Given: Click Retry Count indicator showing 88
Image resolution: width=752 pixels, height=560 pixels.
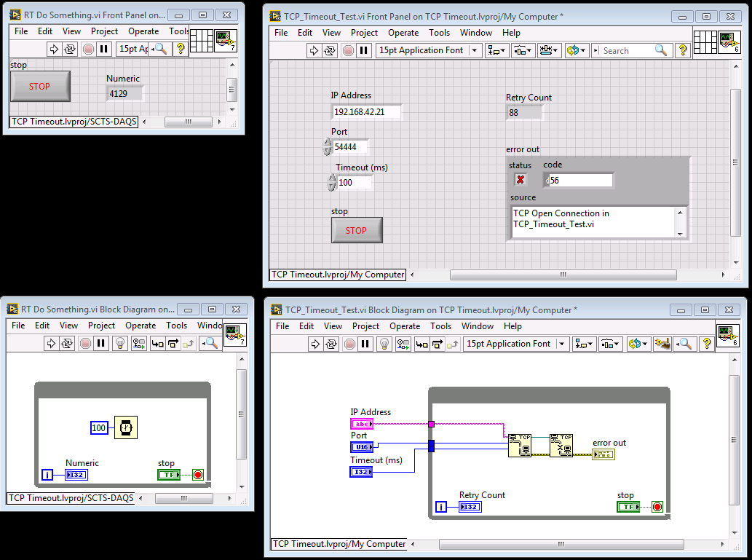Looking at the screenshot, I should (x=524, y=113).
